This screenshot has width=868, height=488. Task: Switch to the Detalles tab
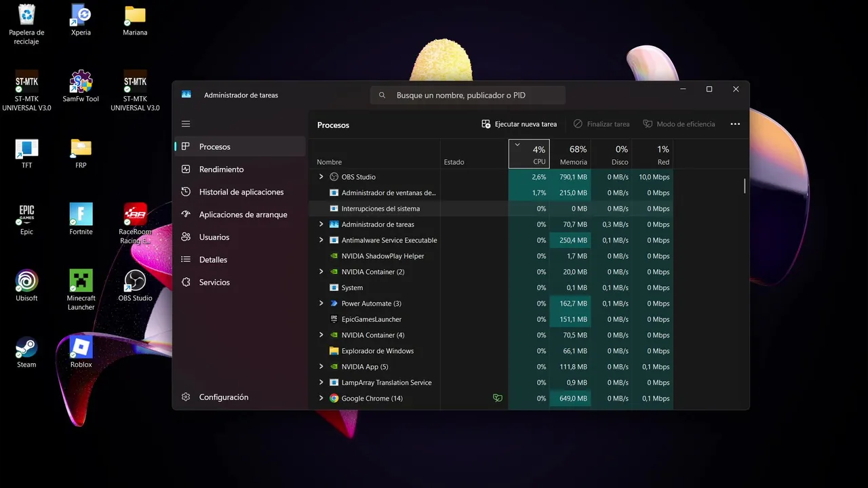(240, 260)
